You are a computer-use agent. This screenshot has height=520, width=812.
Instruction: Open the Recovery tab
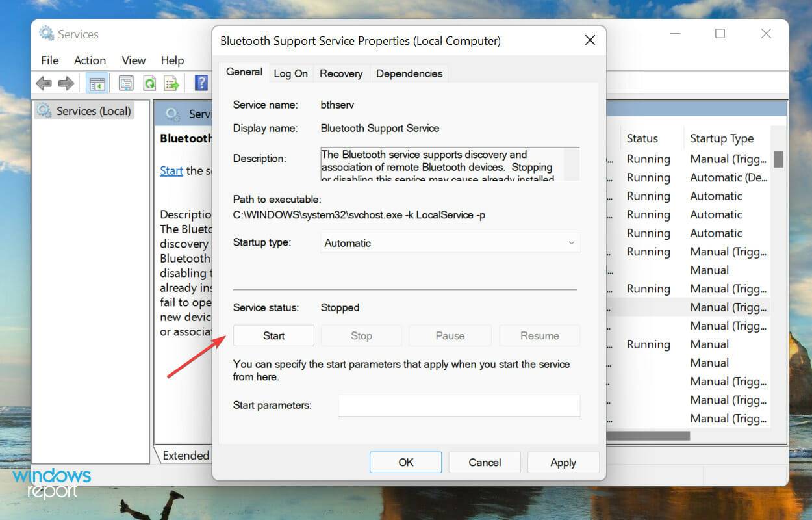341,73
